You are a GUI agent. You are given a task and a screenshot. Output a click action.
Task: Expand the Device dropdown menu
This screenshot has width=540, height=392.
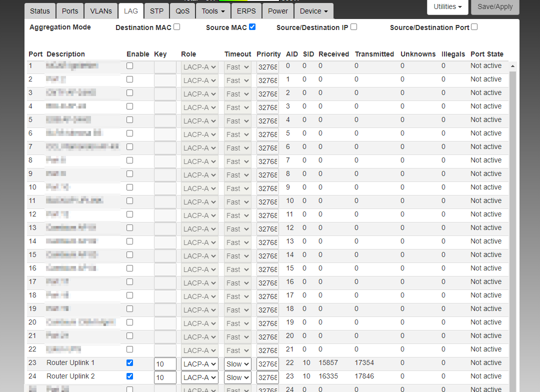pos(314,11)
